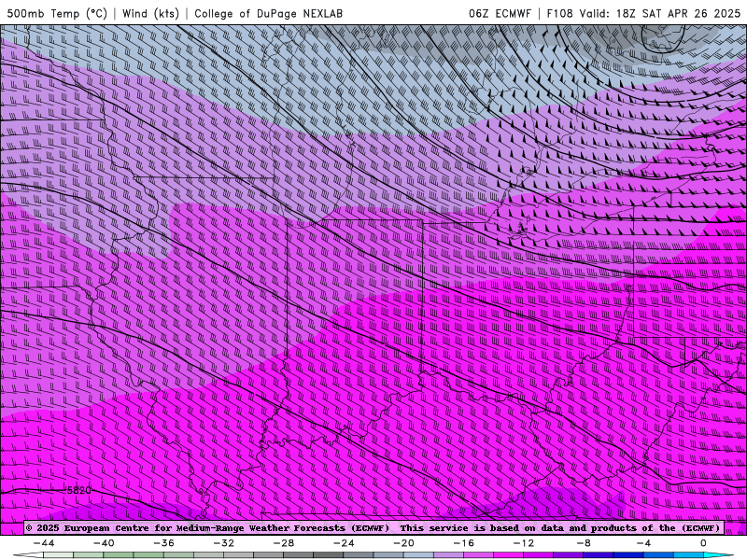
Task: Select "College of DuPage NEXLAB" header text
Action: [x=268, y=13]
